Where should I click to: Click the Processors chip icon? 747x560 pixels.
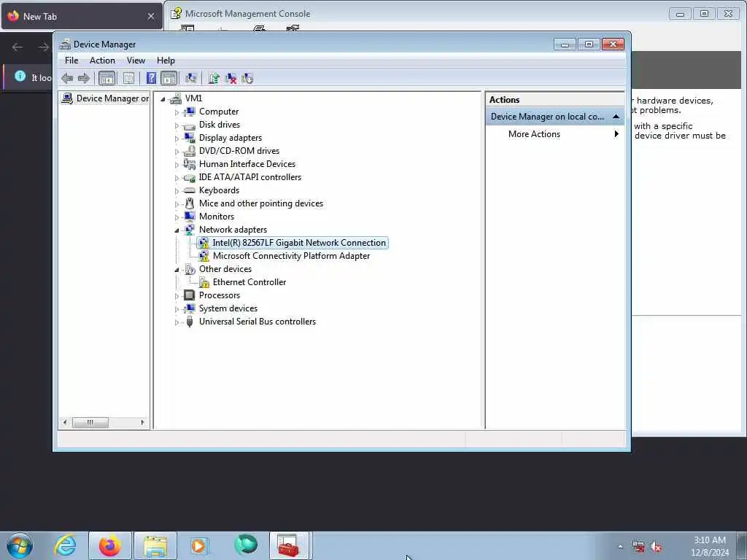pyautogui.click(x=189, y=295)
